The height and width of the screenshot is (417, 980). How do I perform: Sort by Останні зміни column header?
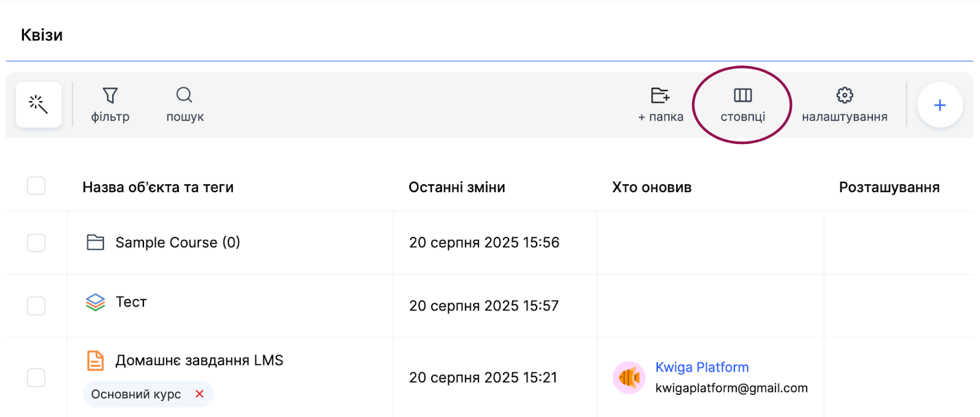pyautogui.click(x=457, y=187)
